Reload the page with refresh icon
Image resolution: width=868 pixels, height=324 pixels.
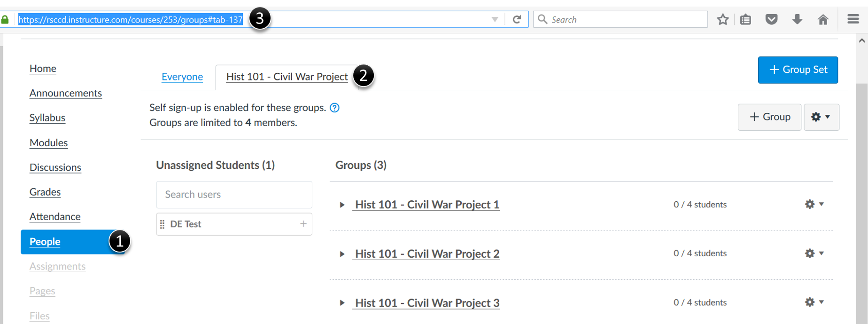tap(517, 19)
